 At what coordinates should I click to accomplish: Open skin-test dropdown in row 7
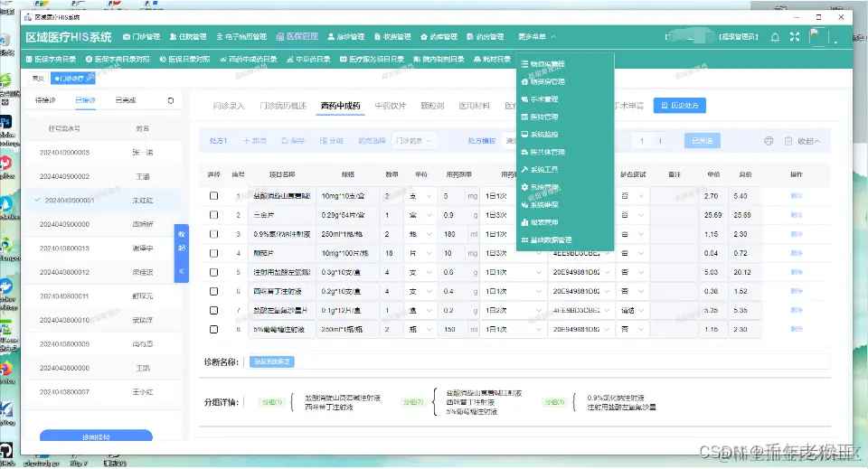(x=632, y=310)
